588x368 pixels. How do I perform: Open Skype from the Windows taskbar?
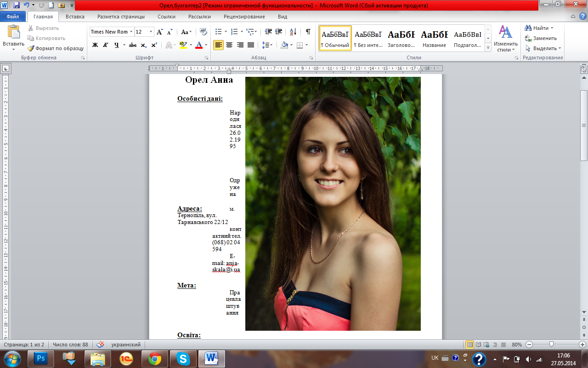click(x=183, y=358)
